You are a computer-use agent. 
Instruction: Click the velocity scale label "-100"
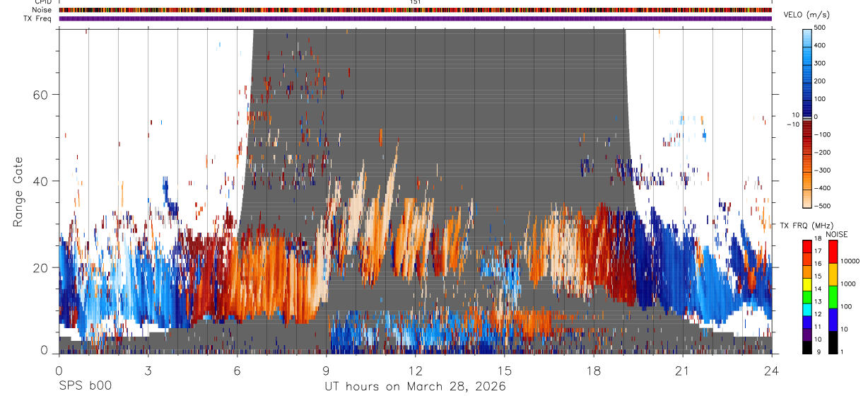[x=823, y=134]
